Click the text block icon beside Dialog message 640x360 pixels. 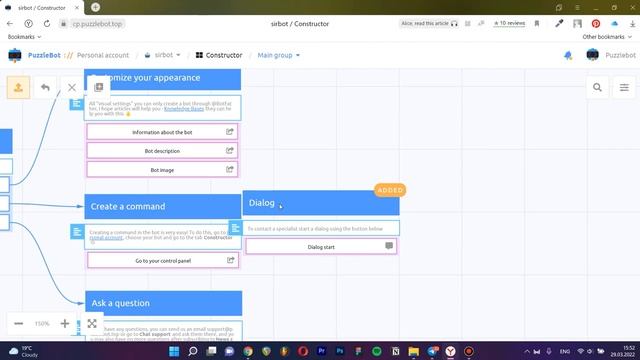[236, 228]
